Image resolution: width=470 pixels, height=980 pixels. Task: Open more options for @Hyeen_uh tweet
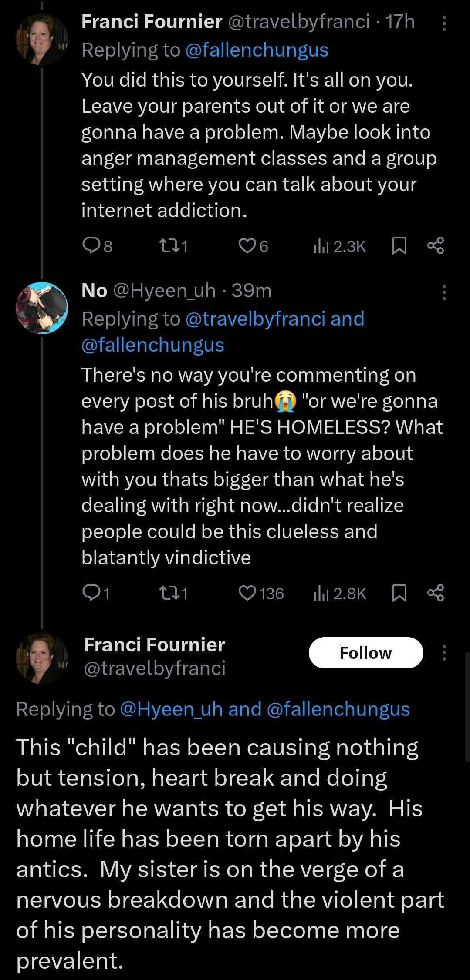click(444, 292)
